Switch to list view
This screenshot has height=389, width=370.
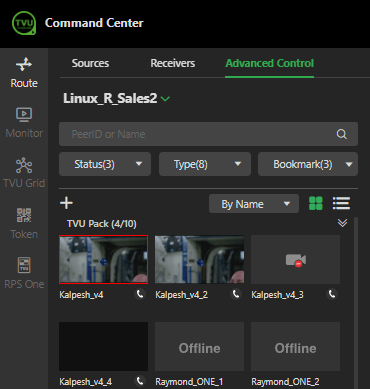tap(341, 203)
